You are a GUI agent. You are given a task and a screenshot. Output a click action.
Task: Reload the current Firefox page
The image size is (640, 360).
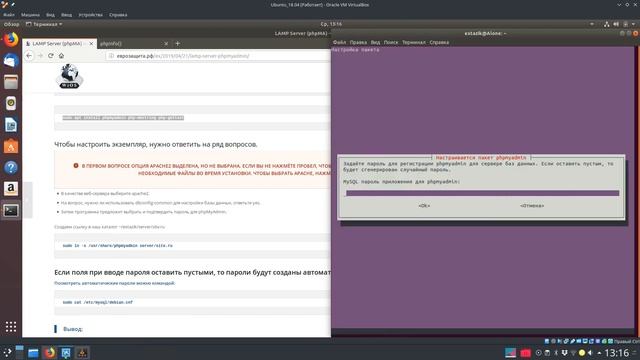pyautogui.click(x=51, y=56)
